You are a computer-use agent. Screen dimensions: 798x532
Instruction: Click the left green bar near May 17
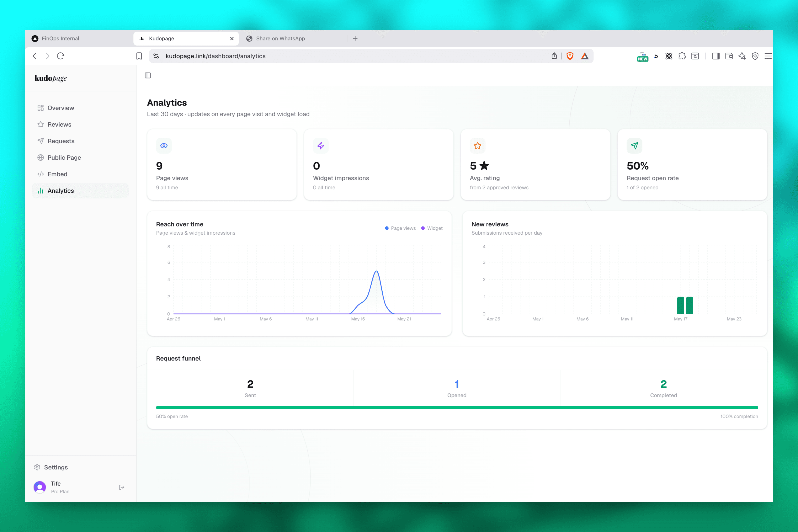coord(681,305)
